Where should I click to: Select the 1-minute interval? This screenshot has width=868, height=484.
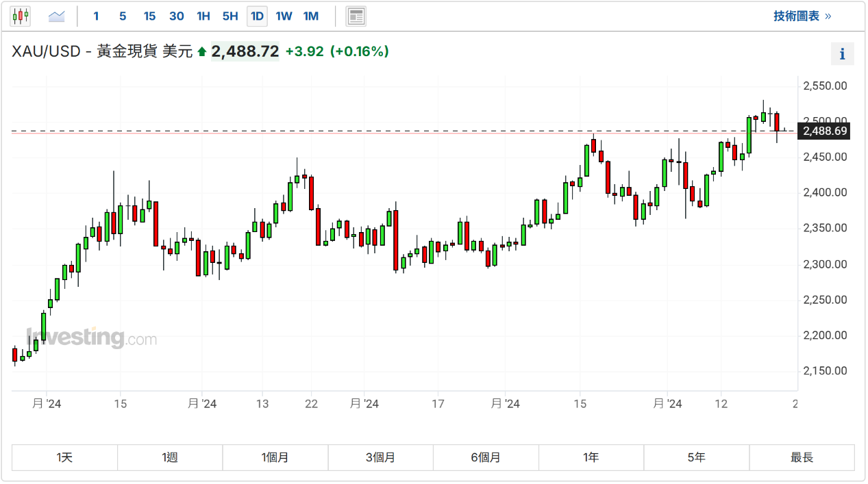[96, 16]
